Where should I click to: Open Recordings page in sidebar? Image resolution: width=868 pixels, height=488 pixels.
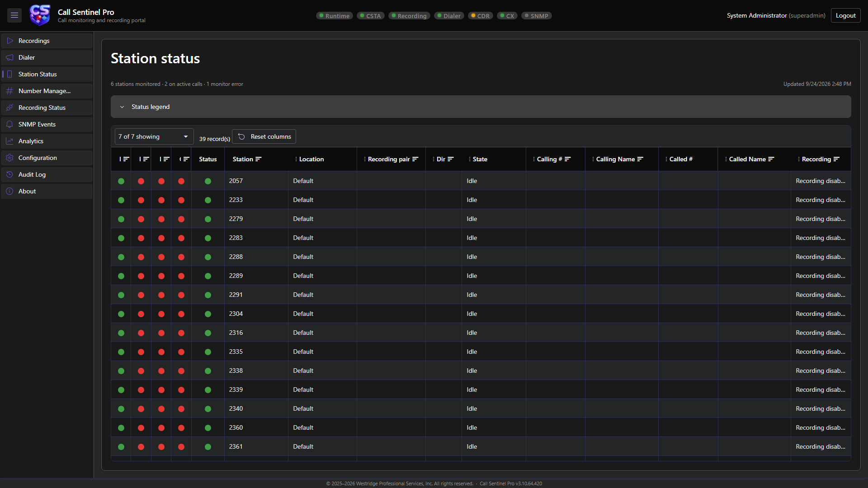coord(47,41)
